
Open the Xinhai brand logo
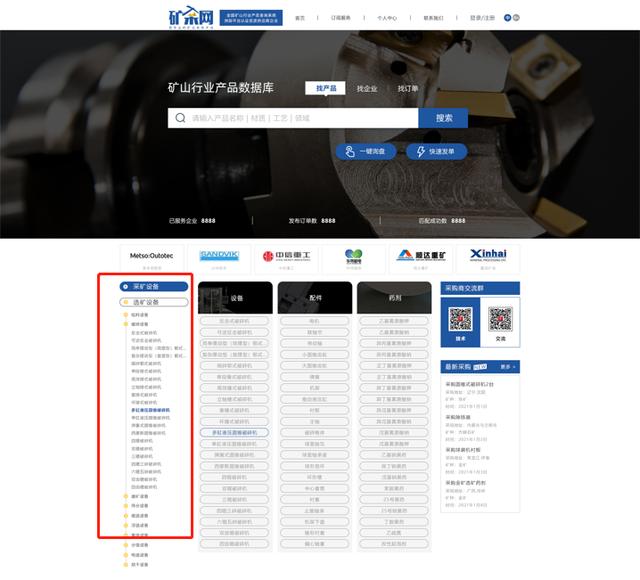point(487,257)
